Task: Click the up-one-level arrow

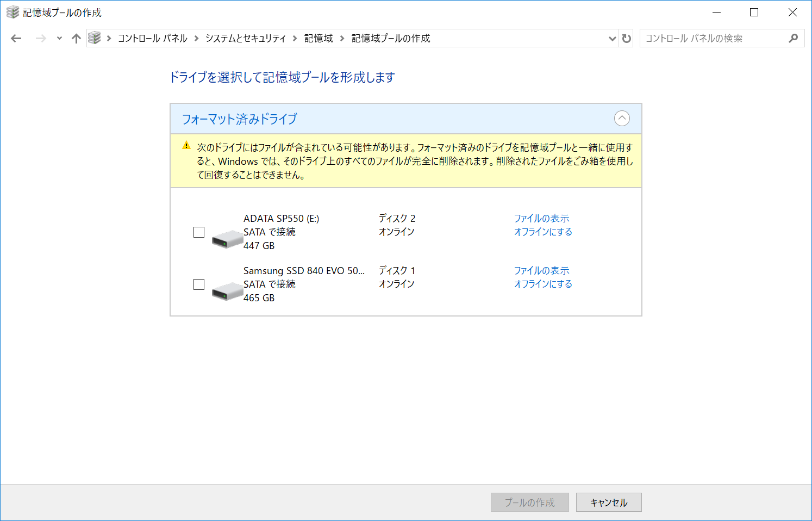Action: click(x=76, y=38)
